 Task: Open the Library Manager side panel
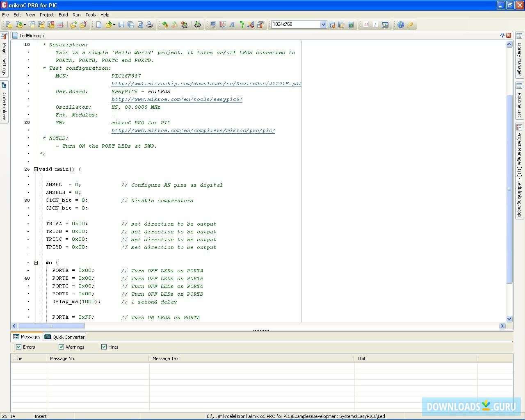click(519, 55)
